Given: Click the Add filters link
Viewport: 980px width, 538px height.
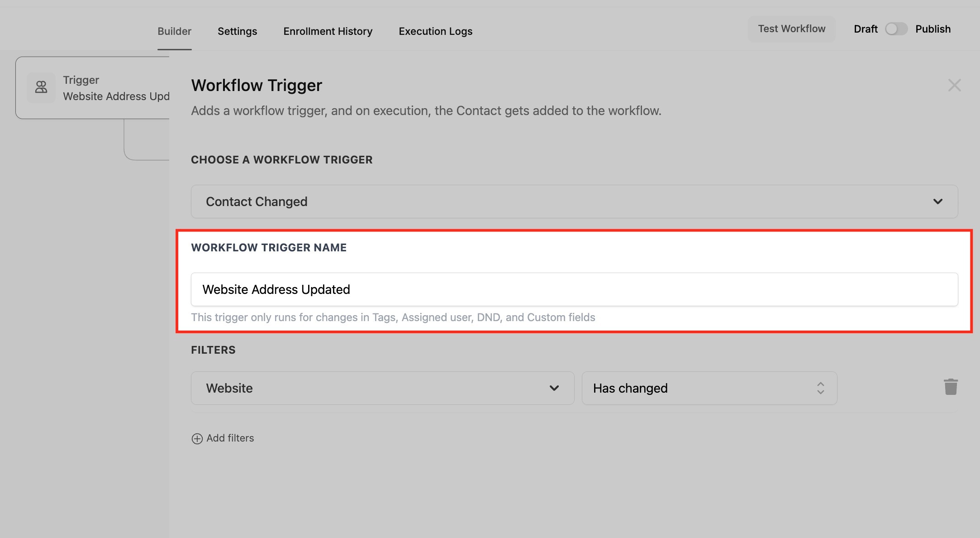Looking at the screenshot, I should pos(230,438).
